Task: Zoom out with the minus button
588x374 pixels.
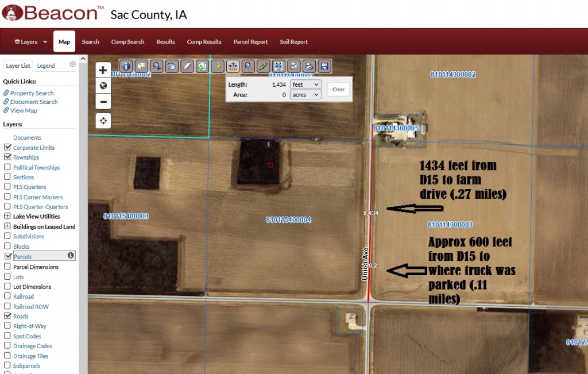Action: tap(103, 102)
